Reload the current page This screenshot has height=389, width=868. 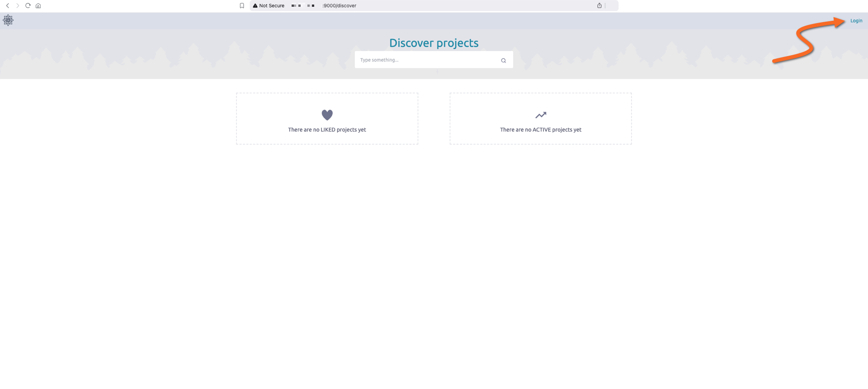28,6
